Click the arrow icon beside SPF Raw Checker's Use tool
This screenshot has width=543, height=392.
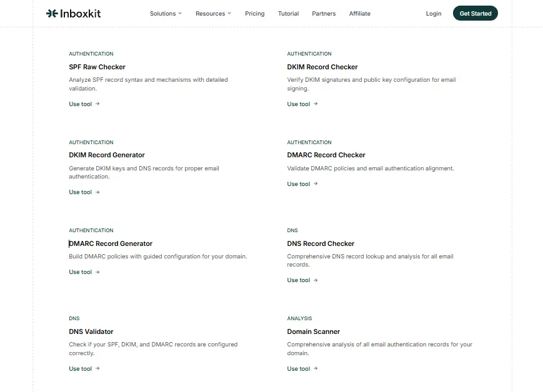[97, 104]
